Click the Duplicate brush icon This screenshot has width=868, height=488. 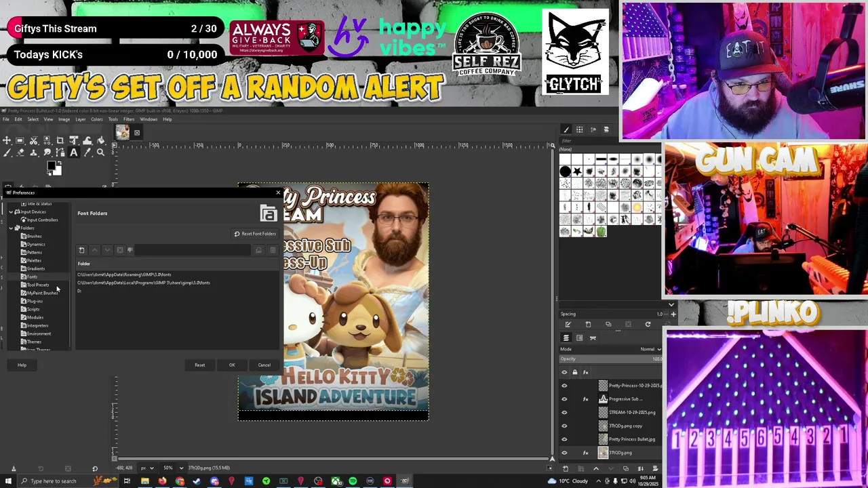pyautogui.click(x=608, y=324)
